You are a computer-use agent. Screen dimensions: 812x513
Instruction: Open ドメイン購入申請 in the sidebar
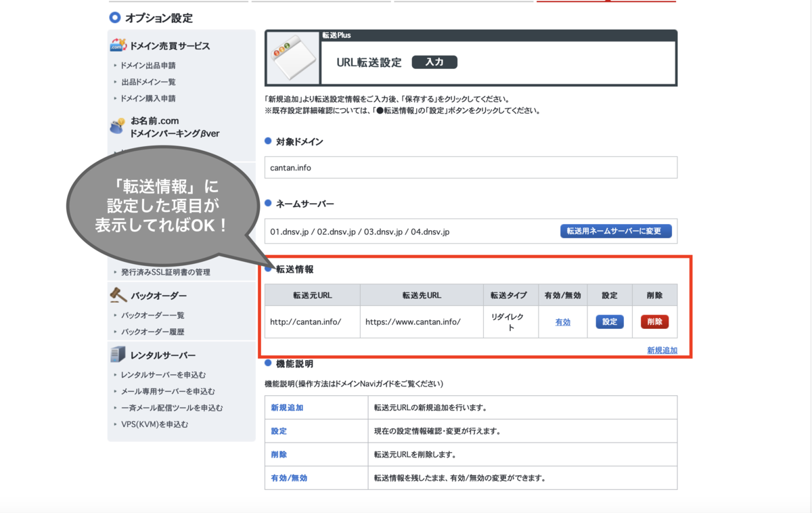pyautogui.click(x=148, y=98)
